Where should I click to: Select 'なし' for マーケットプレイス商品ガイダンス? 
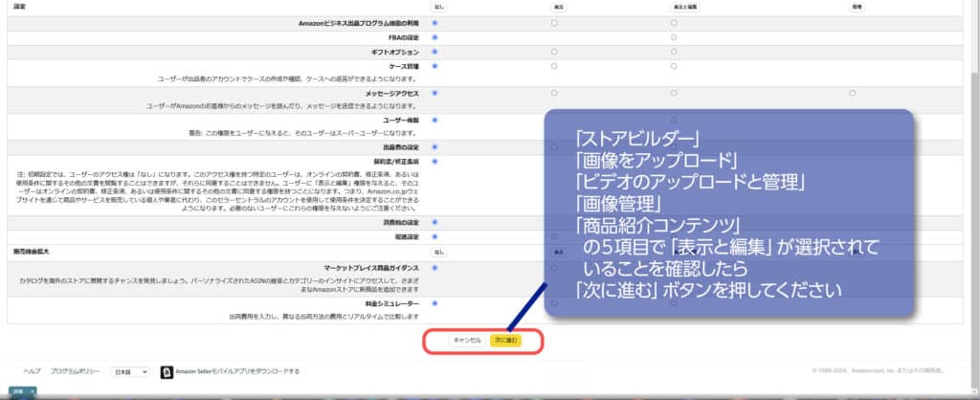[435, 267]
